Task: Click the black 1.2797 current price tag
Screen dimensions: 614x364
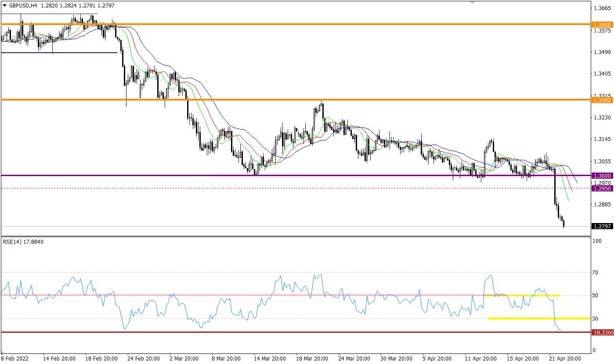Action: [602, 227]
